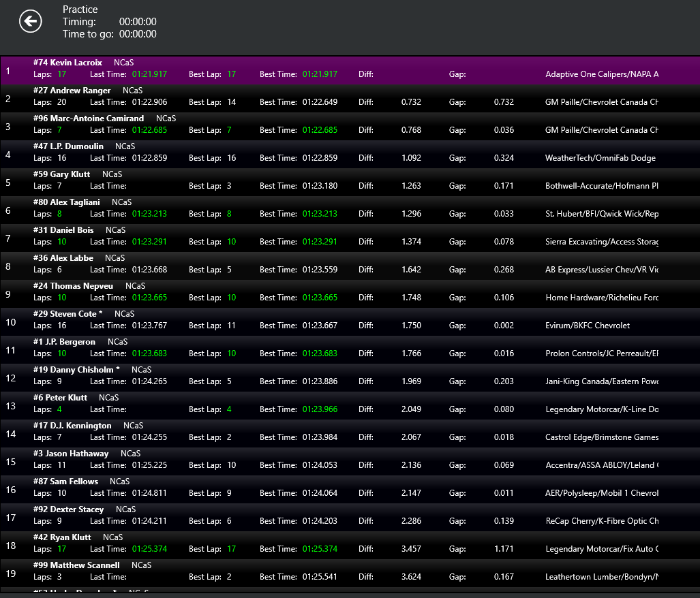Select #31 Daniel Bois entry
Screen dimensions: 700x598
pos(350,238)
